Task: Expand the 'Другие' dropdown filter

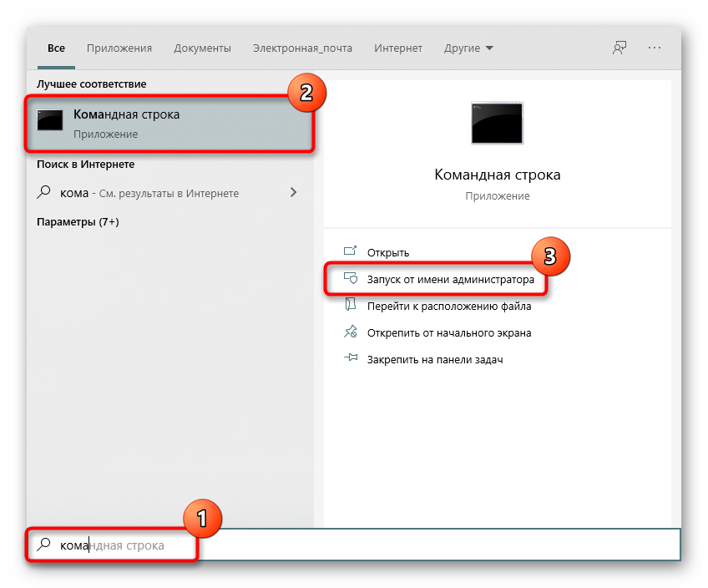Action: [x=468, y=48]
